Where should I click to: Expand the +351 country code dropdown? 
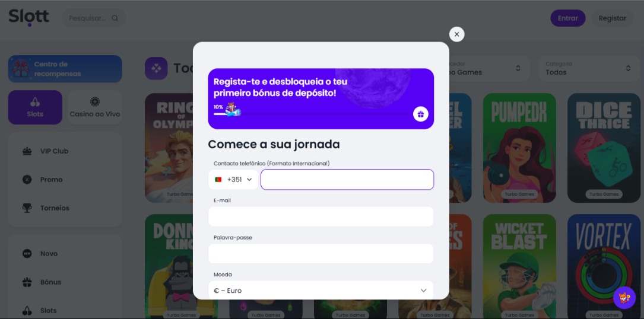point(233,180)
